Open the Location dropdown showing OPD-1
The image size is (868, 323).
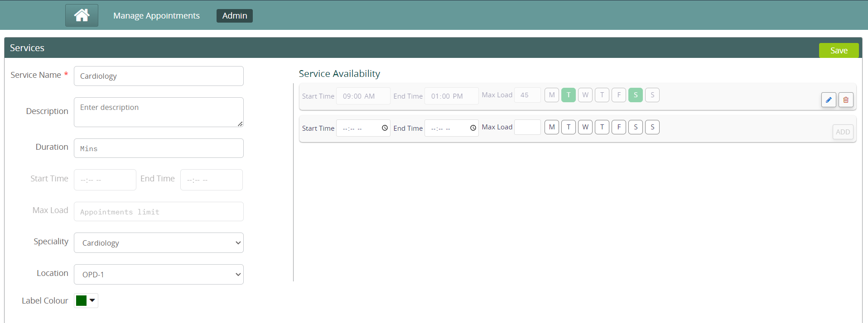pyautogui.click(x=159, y=275)
